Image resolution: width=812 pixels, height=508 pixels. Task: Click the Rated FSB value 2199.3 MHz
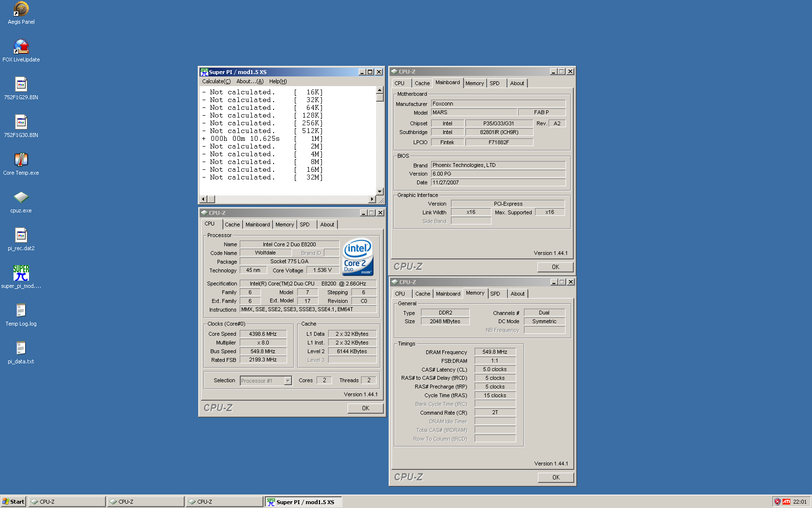tap(263, 359)
